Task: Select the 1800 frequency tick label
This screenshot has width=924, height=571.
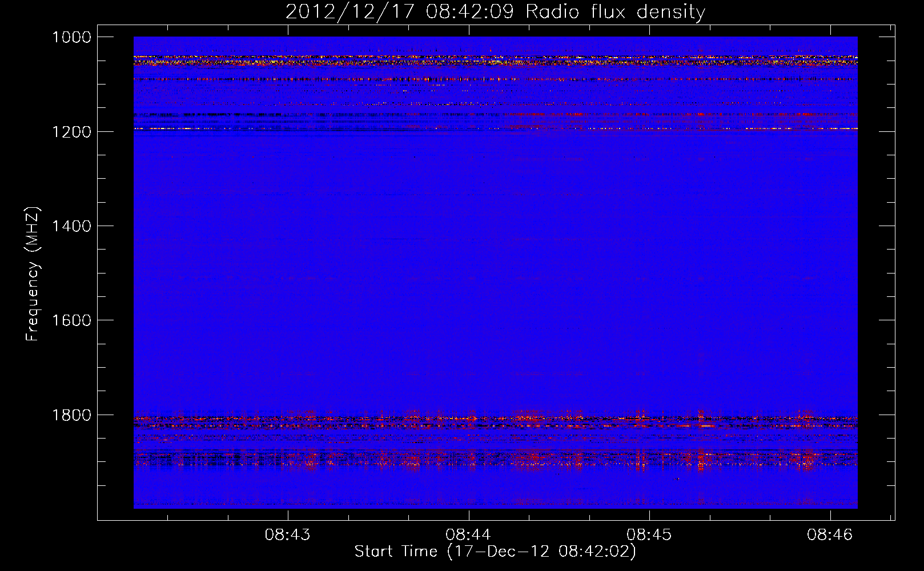Action: (72, 415)
